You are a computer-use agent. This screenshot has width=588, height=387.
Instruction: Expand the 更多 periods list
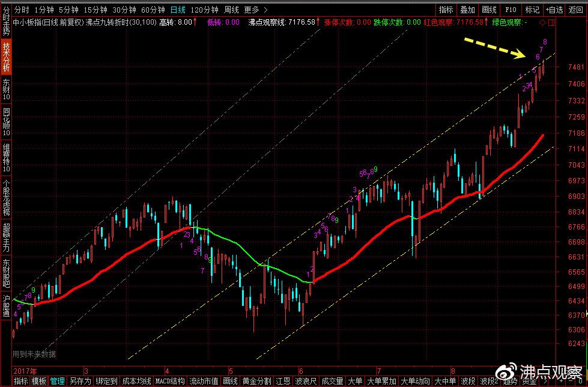pos(255,10)
